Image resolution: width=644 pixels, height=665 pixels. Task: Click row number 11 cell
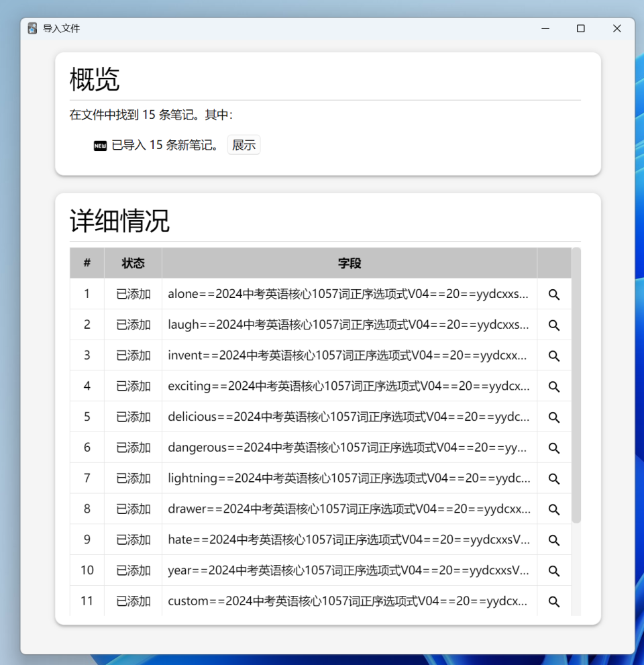click(x=87, y=601)
